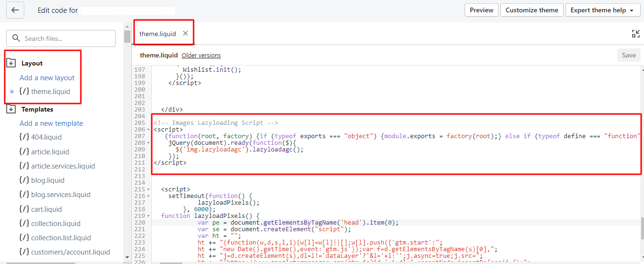
Task: Click the Preview button
Action: (x=481, y=10)
